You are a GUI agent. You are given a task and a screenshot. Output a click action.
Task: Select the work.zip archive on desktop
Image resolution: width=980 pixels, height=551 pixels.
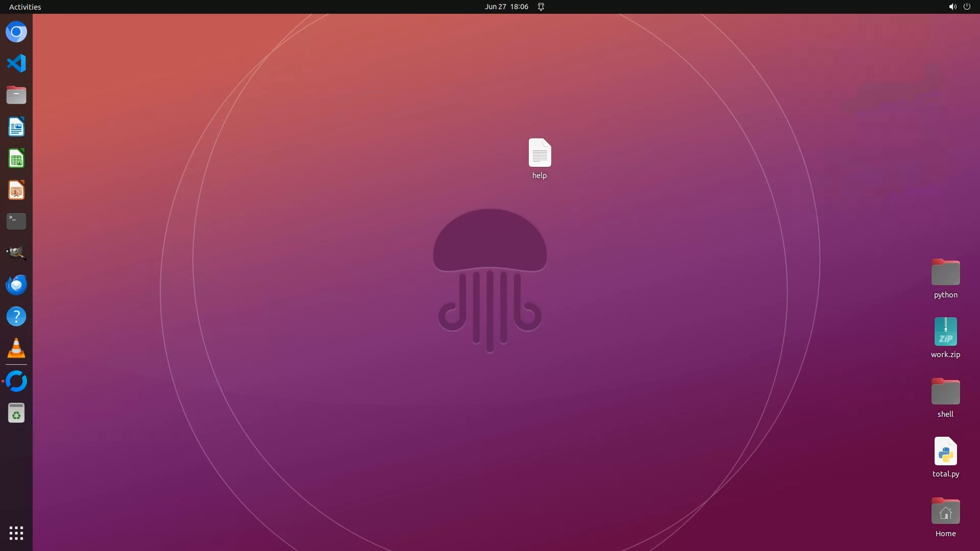[x=945, y=332]
